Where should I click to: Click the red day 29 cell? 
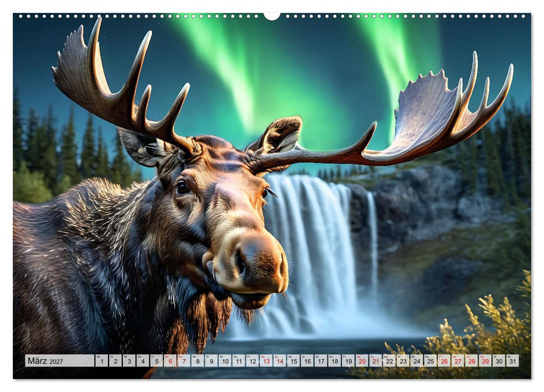pyautogui.click(x=485, y=361)
